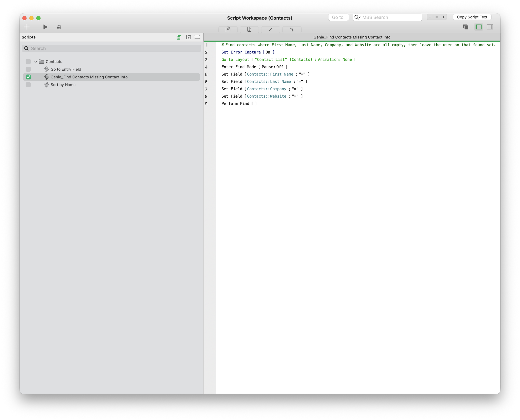Click into the MBS Search field
This screenshot has height=420, width=520.
pyautogui.click(x=388, y=17)
